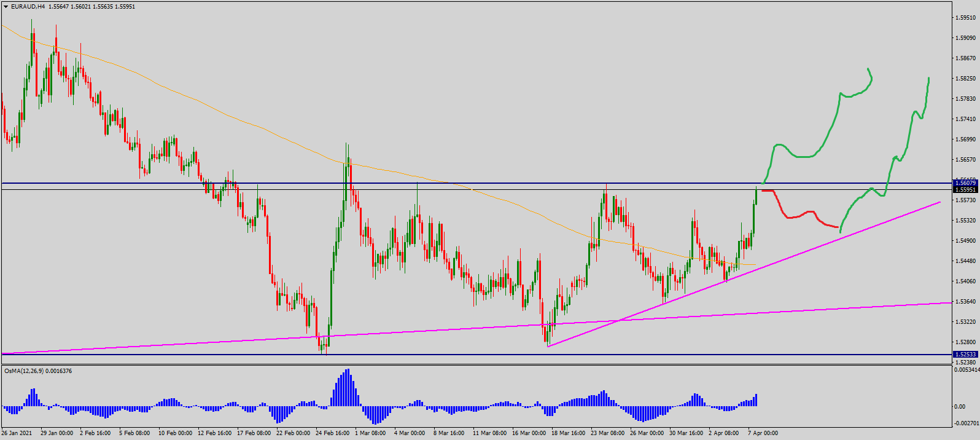
Task: Click the 1.53220 price axis value
Action: click(966, 322)
